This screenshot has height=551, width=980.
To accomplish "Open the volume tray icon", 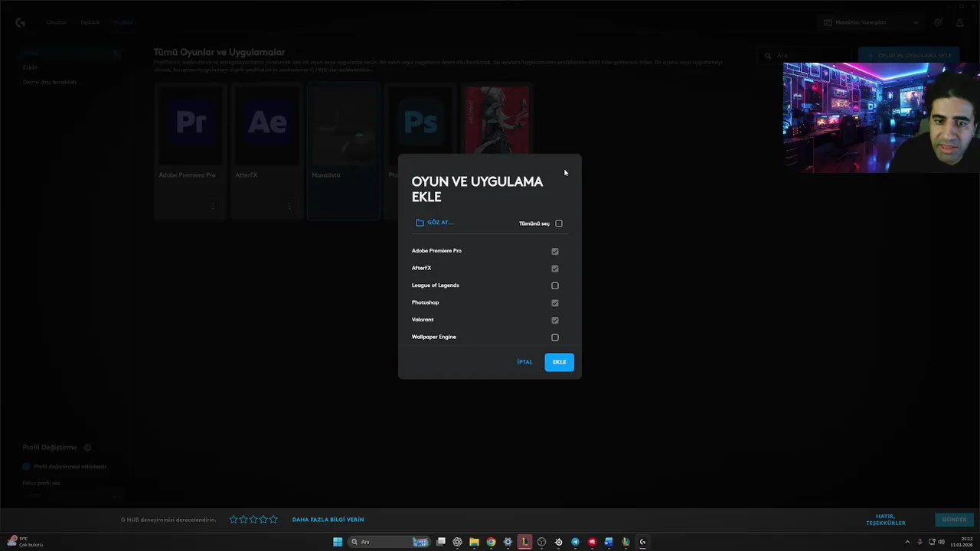I will [x=941, y=542].
